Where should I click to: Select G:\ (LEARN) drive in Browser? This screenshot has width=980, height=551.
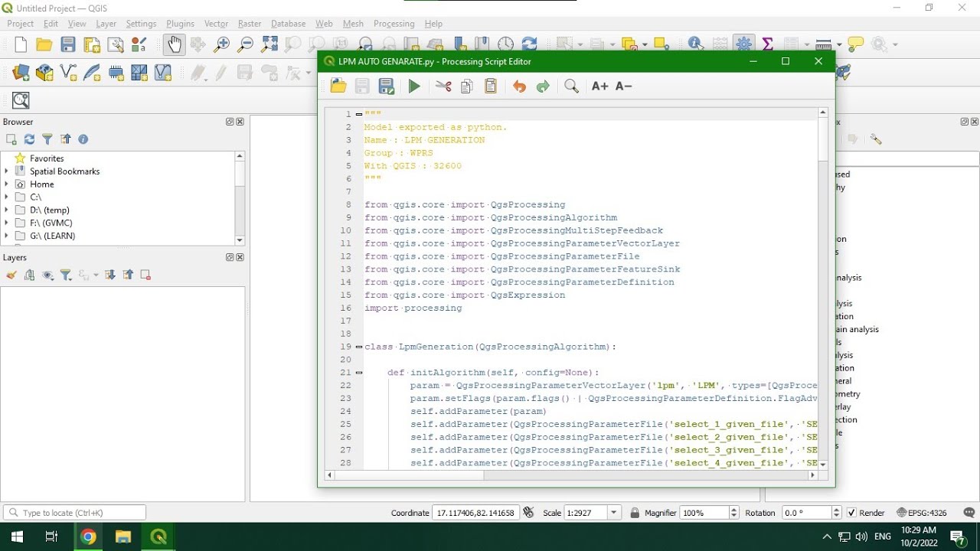point(52,236)
